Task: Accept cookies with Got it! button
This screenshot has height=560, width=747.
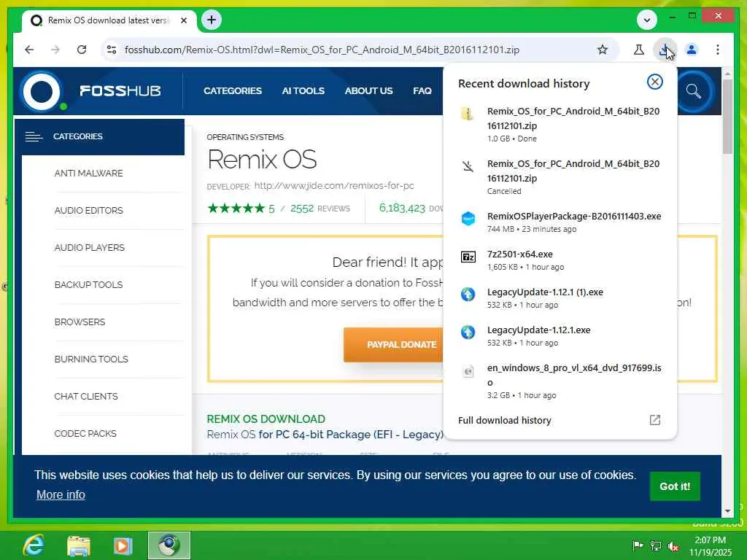Action: click(x=675, y=486)
